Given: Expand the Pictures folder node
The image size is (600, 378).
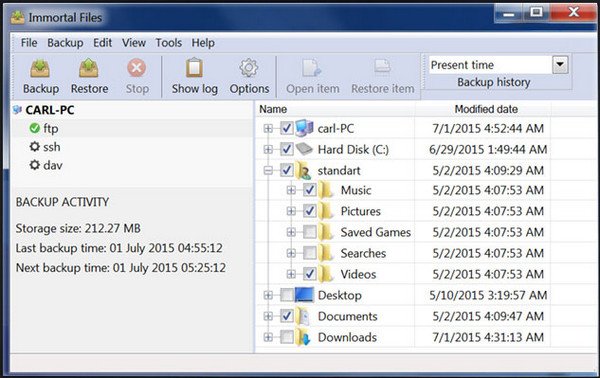Looking at the screenshot, I should [x=291, y=211].
